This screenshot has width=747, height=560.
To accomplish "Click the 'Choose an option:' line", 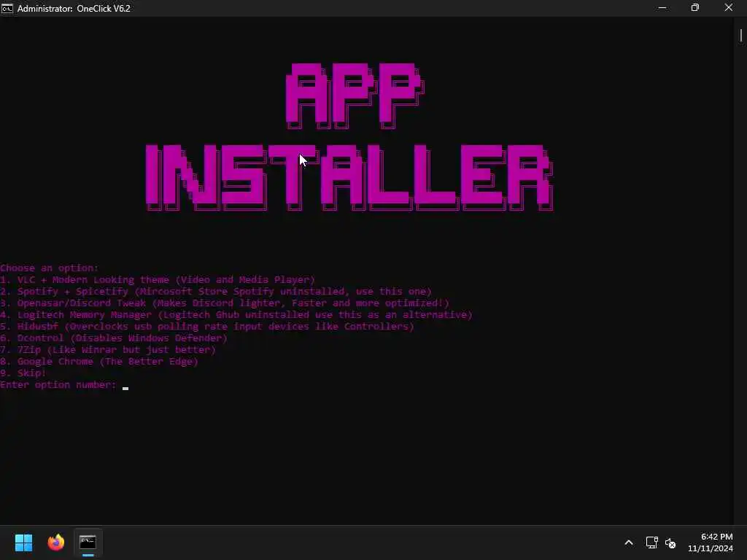I will [49, 268].
